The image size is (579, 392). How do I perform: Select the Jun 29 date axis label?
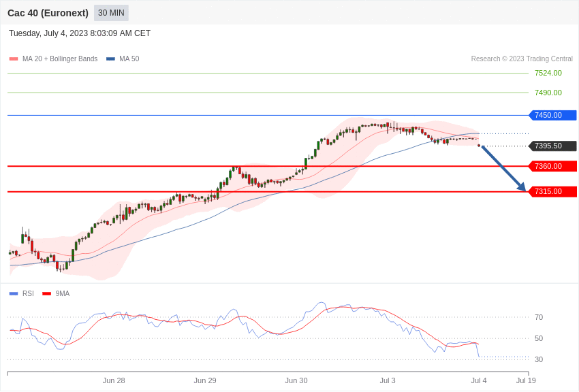pyautogui.click(x=205, y=380)
